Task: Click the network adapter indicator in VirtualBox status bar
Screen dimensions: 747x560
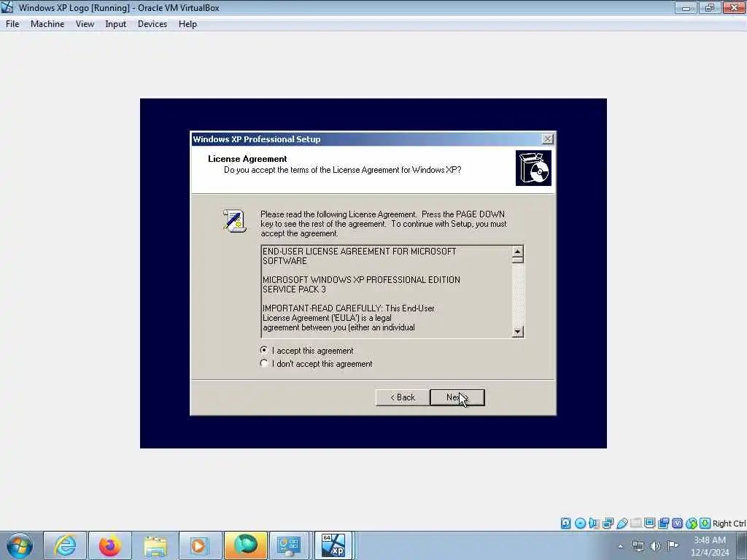Action: pos(608,524)
